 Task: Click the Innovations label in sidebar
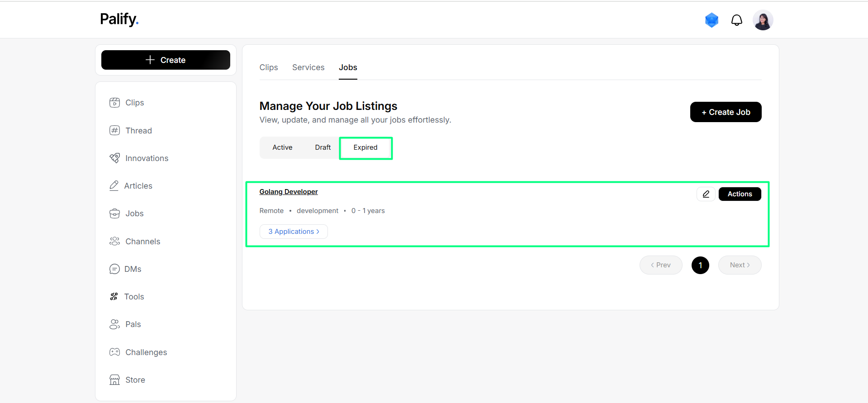pos(147,158)
